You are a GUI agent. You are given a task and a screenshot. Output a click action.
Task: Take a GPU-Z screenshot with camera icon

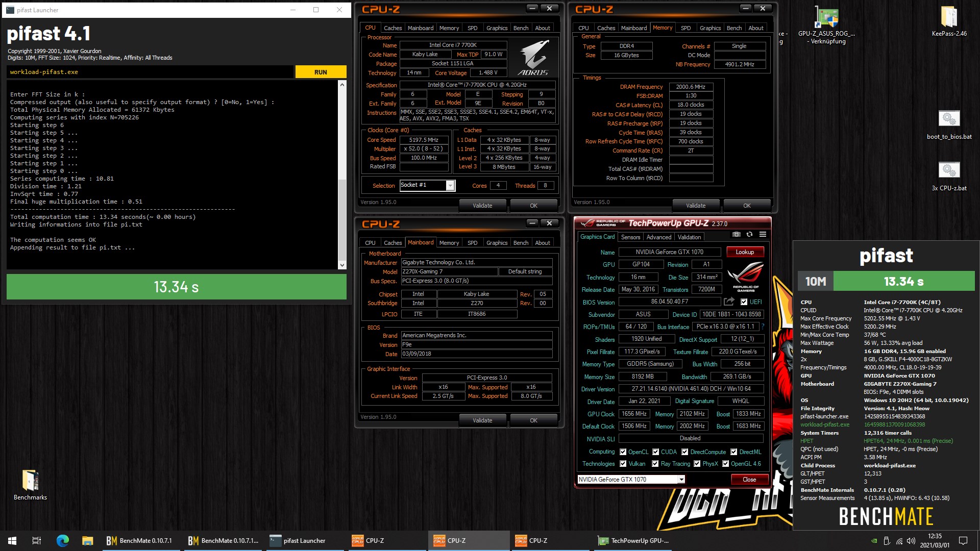point(736,235)
